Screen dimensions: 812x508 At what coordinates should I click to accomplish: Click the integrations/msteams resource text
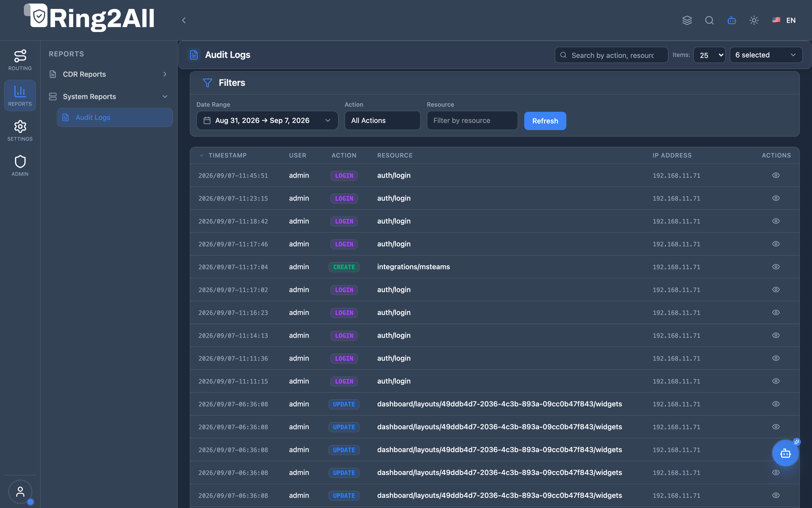[x=413, y=267]
